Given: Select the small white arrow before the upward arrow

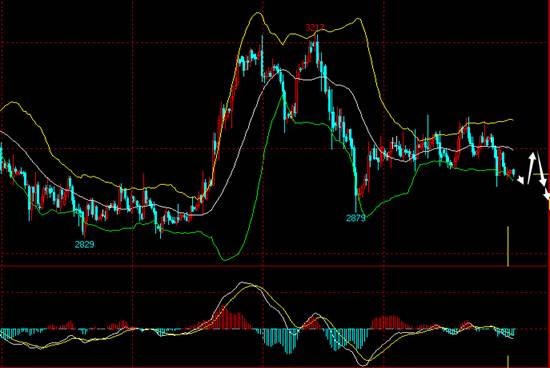Looking at the screenshot, I should (x=520, y=180).
